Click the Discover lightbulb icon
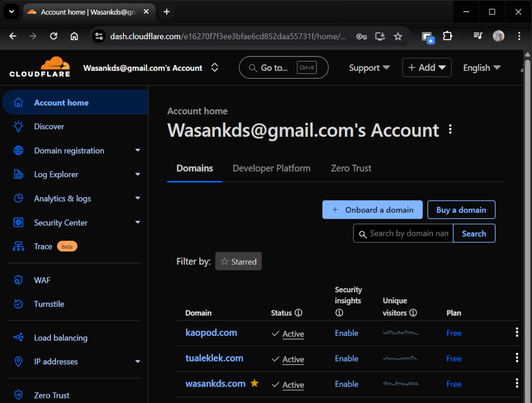 point(19,126)
